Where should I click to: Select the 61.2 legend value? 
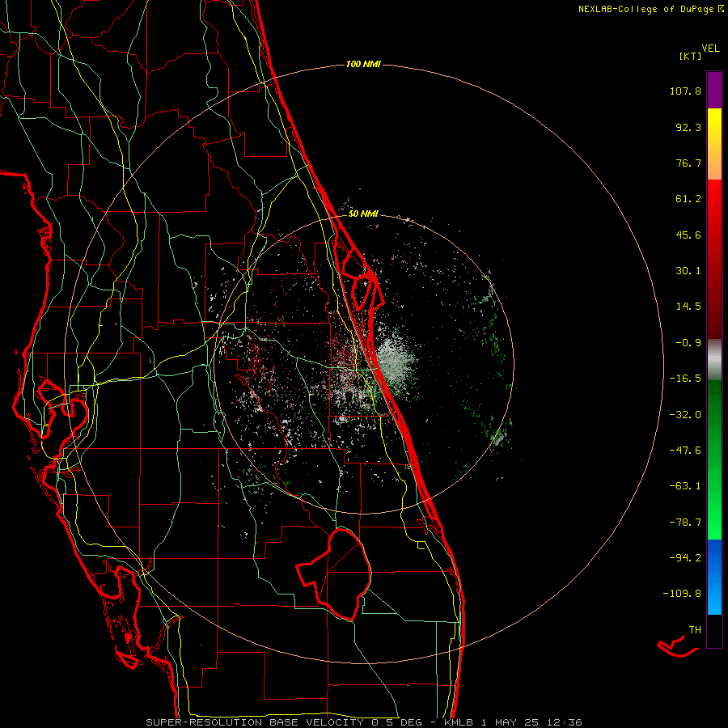(x=688, y=199)
